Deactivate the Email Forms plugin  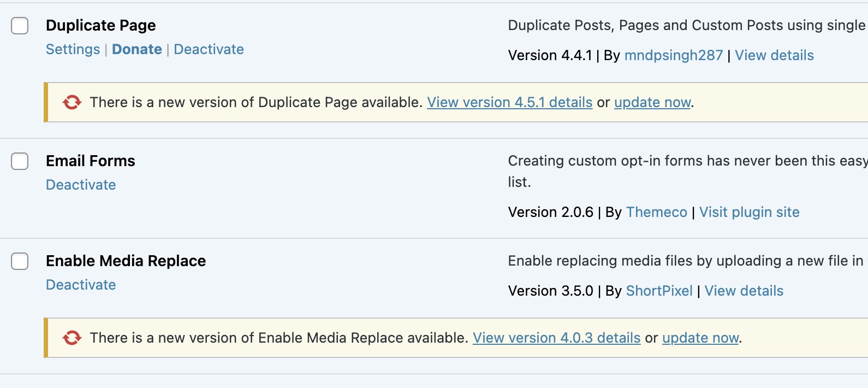point(81,185)
